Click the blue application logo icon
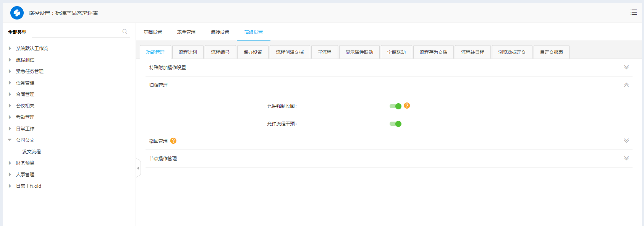 pyautogui.click(x=17, y=13)
